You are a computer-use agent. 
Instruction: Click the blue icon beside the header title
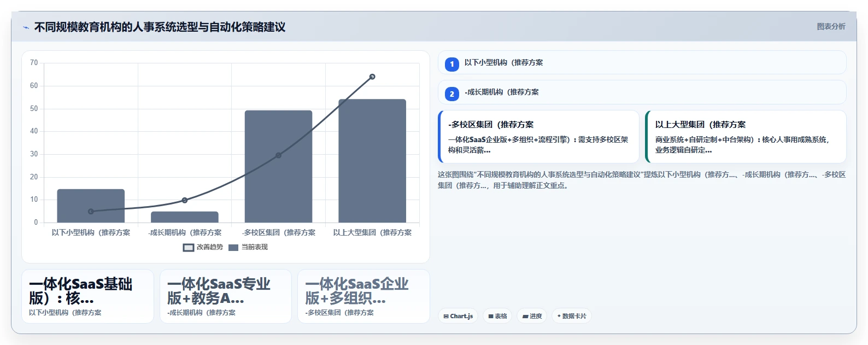pos(26,27)
